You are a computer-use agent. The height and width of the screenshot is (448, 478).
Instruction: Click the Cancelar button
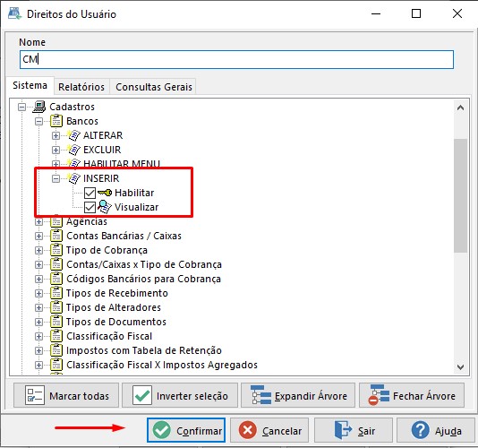pyautogui.click(x=269, y=430)
